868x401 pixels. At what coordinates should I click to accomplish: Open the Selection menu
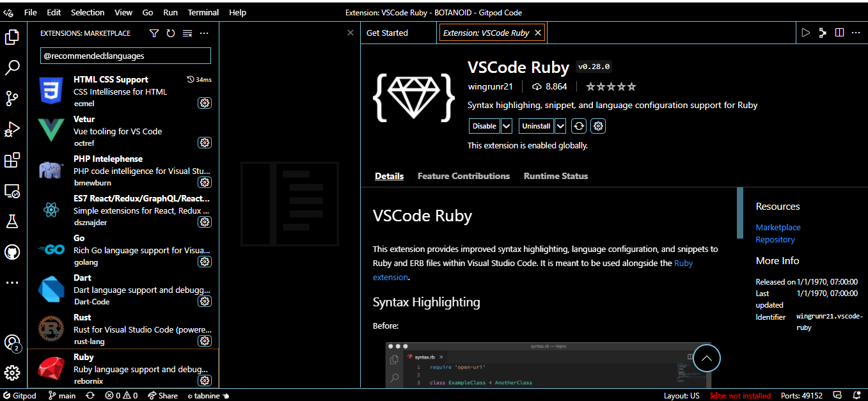[88, 12]
